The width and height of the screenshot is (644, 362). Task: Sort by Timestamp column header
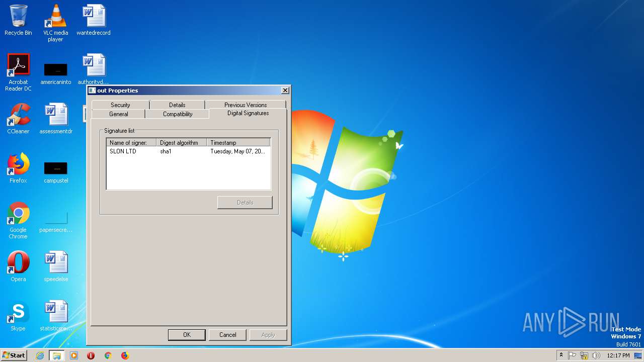pyautogui.click(x=238, y=143)
